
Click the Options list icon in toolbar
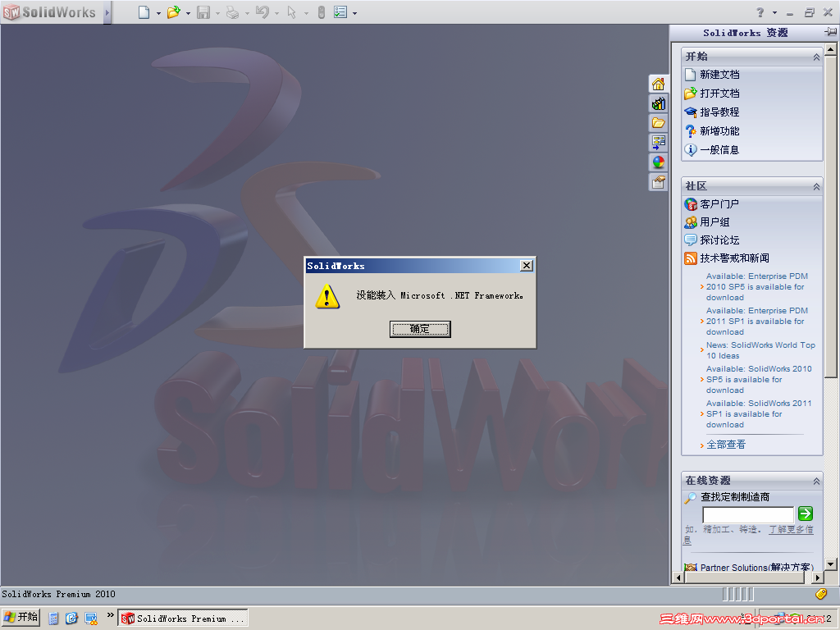click(340, 12)
